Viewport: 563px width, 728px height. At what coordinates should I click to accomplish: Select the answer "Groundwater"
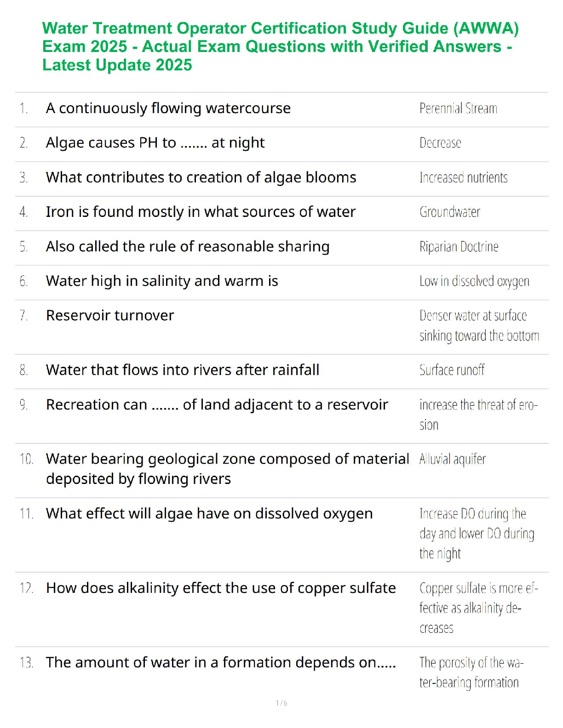click(x=449, y=212)
